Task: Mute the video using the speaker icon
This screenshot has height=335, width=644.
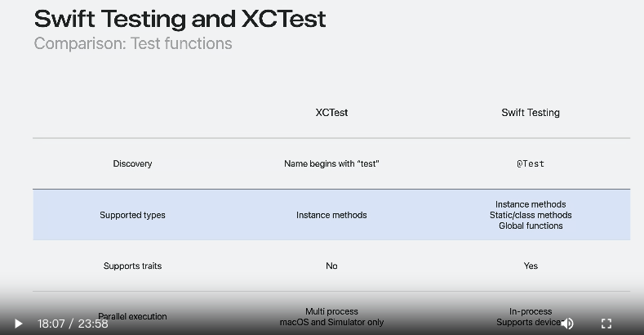Action: (x=567, y=324)
